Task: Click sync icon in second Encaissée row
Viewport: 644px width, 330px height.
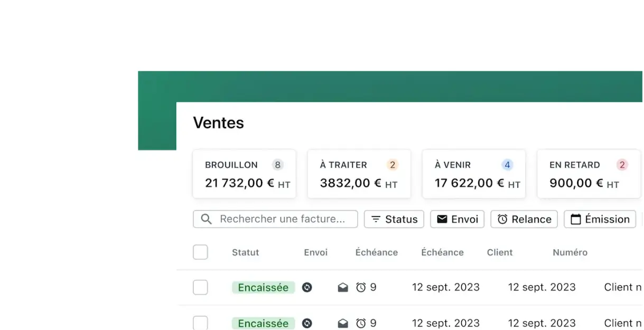Action: click(x=307, y=323)
